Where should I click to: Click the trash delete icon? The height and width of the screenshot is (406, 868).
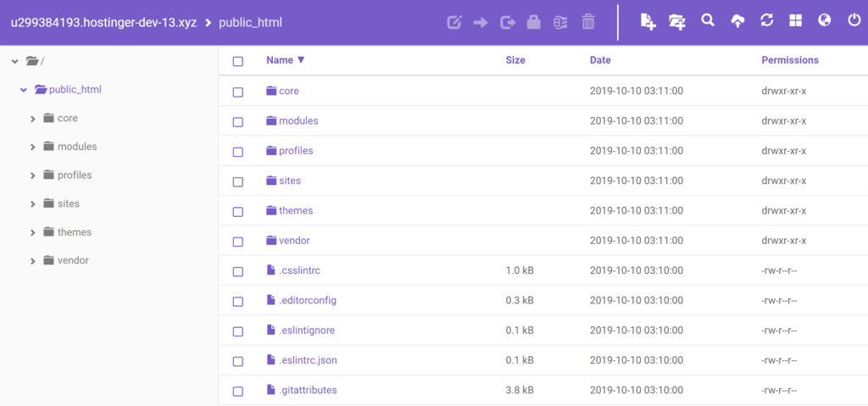588,22
